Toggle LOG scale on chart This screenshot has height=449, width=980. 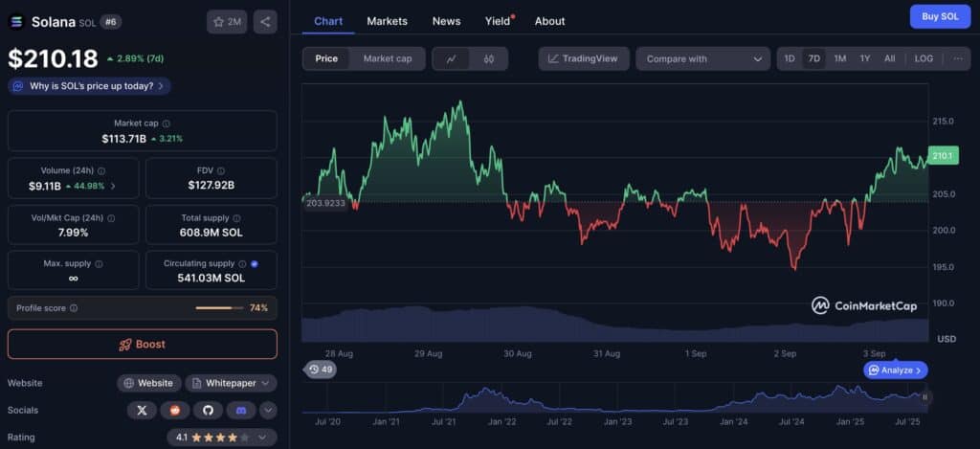pyautogui.click(x=924, y=58)
